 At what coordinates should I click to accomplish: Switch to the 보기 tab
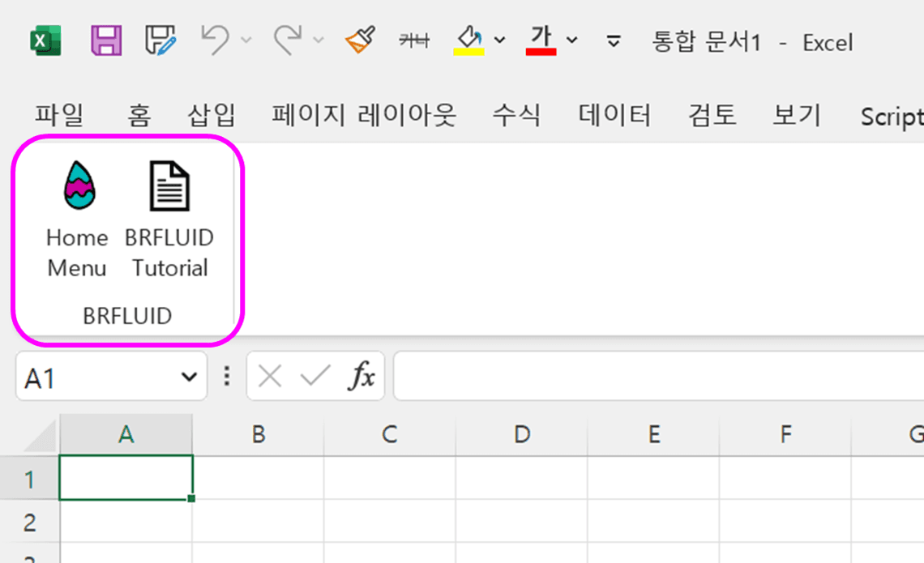click(x=797, y=115)
